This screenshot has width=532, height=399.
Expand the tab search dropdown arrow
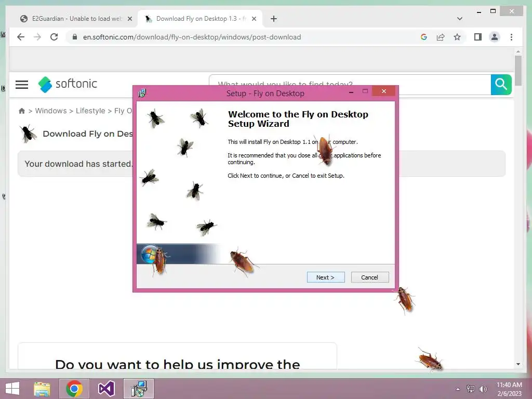tap(459, 19)
